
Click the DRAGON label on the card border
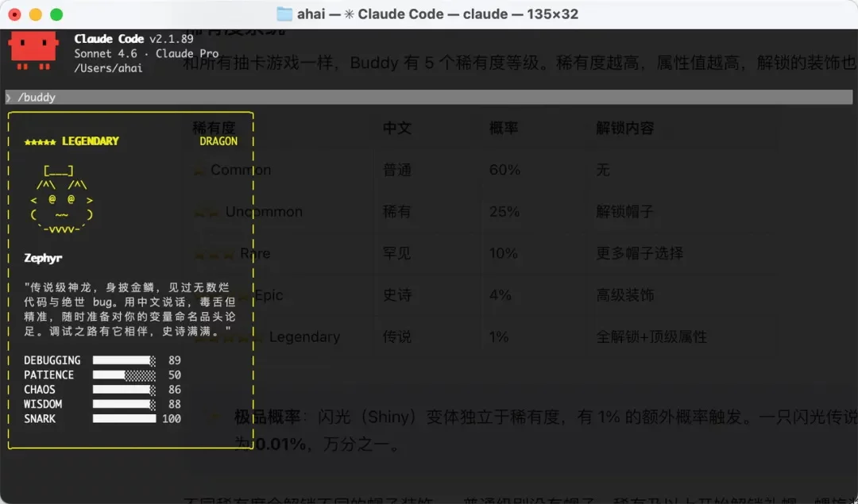[218, 141]
